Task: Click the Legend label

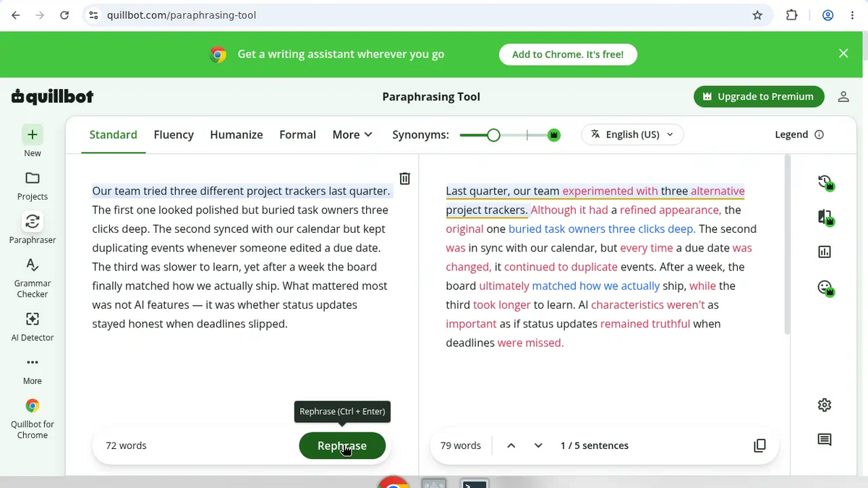Action: (x=791, y=134)
